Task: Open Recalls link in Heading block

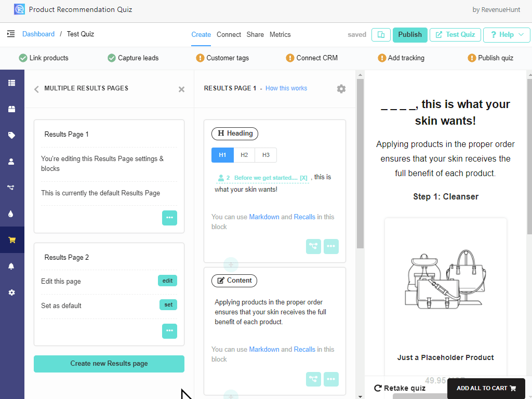Action: (x=304, y=217)
